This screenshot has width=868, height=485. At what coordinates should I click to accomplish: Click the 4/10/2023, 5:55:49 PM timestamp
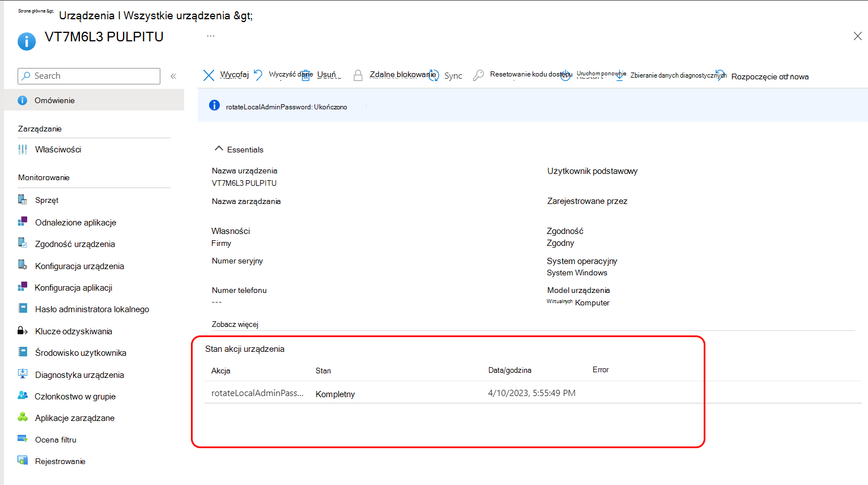[x=532, y=393]
